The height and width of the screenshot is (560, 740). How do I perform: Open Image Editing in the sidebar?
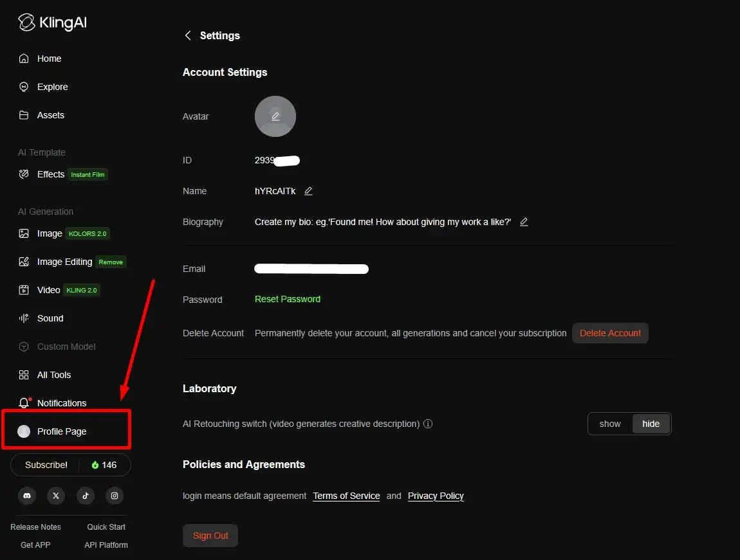click(71, 262)
